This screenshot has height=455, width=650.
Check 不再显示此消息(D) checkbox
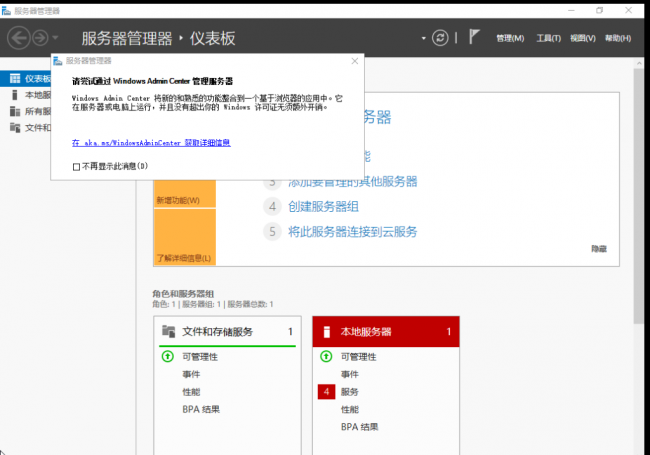(x=76, y=167)
